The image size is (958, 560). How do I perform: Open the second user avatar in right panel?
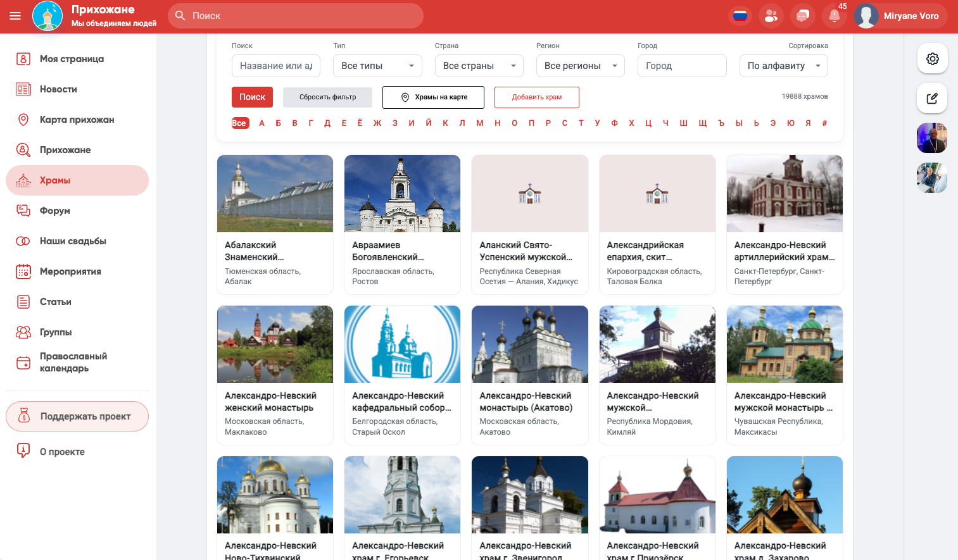coord(932,178)
